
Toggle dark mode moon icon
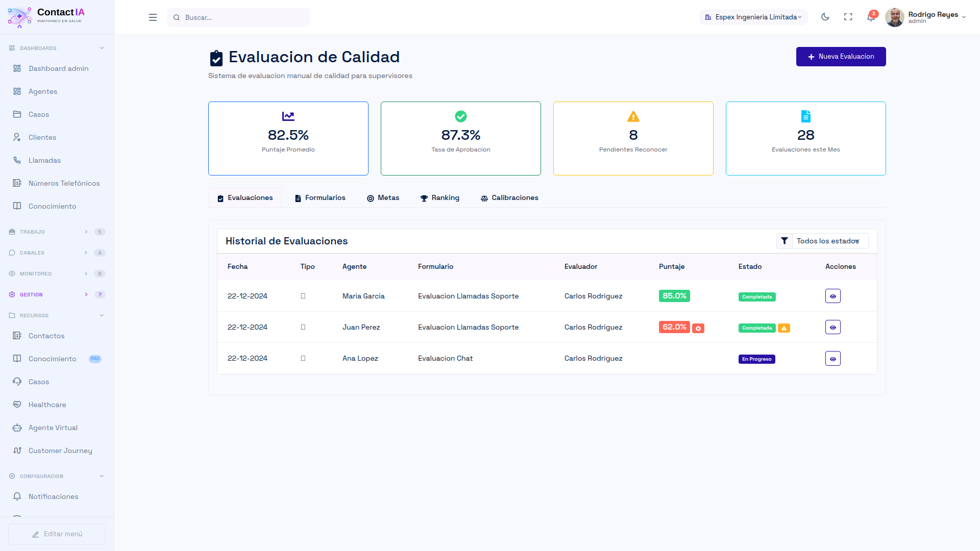(825, 17)
